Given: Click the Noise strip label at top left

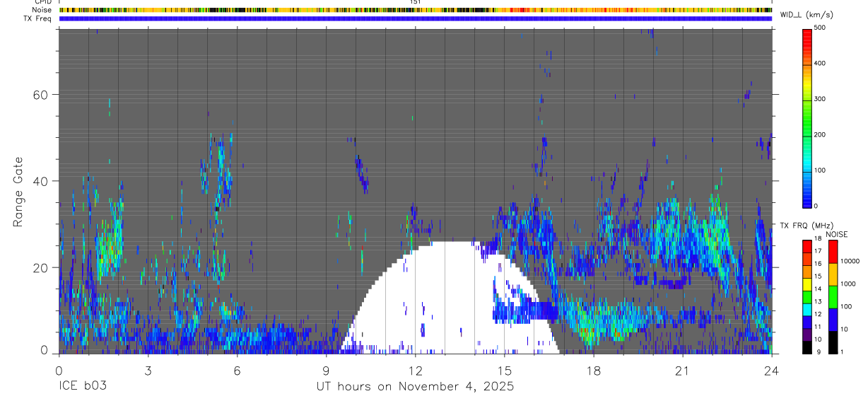Looking at the screenshot, I should [x=42, y=11].
